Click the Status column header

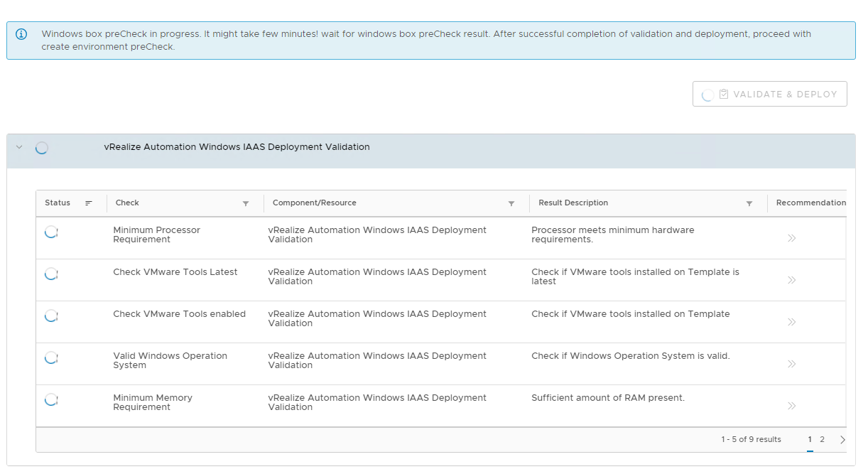(58, 203)
